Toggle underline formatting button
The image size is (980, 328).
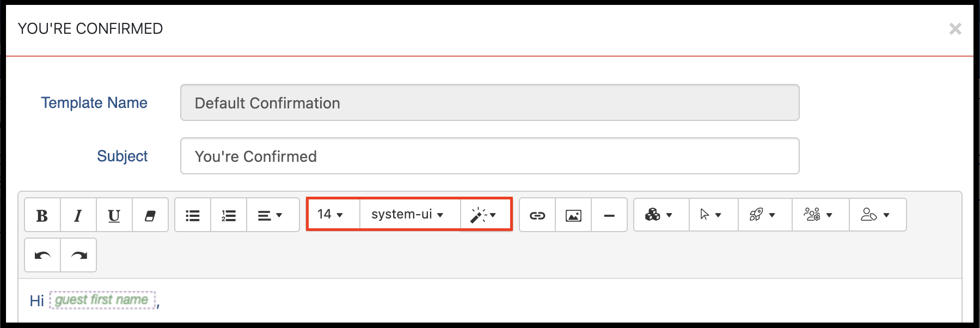point(114,215)
